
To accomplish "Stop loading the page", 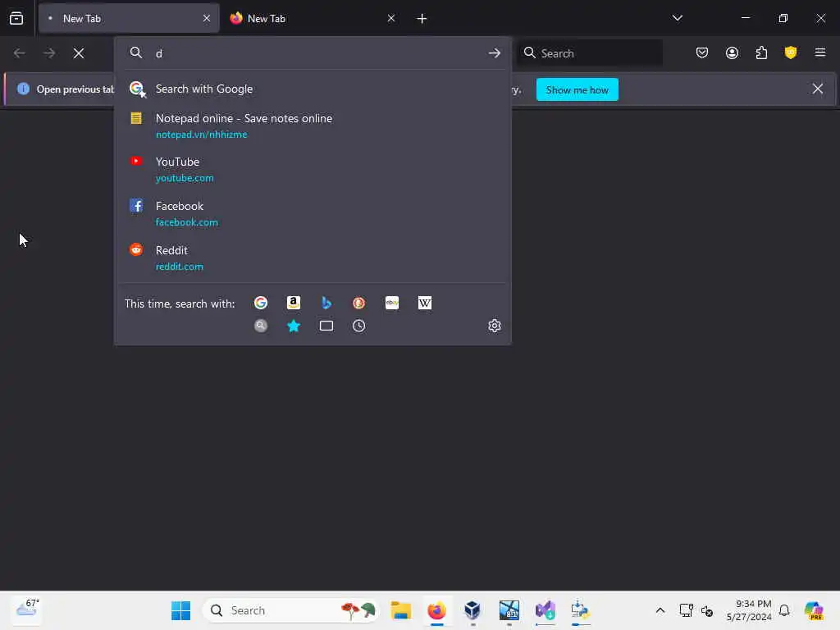I will click(79, 53).
